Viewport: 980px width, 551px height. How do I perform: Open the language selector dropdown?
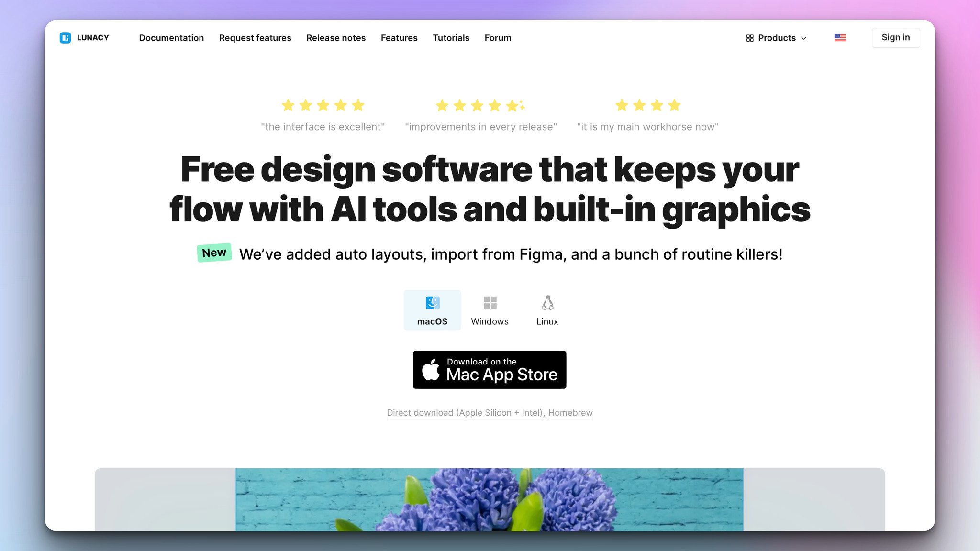point(840,37)
